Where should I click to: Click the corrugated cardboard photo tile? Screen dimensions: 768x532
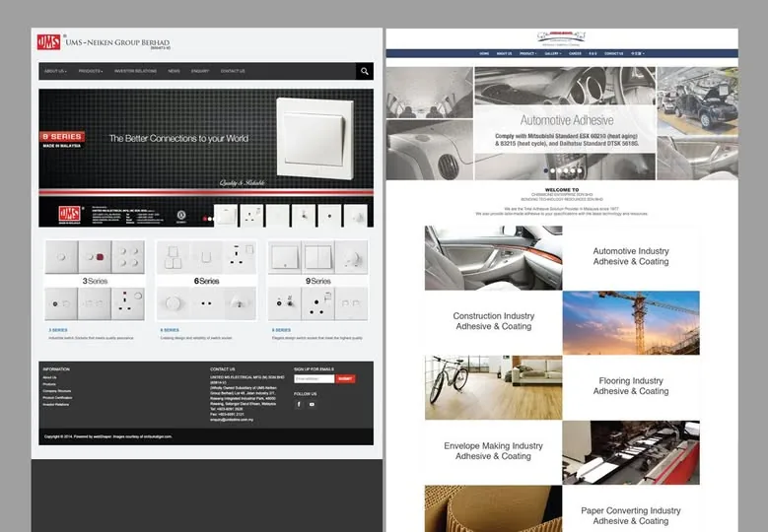pyautogui.click(x=493, y=508)
